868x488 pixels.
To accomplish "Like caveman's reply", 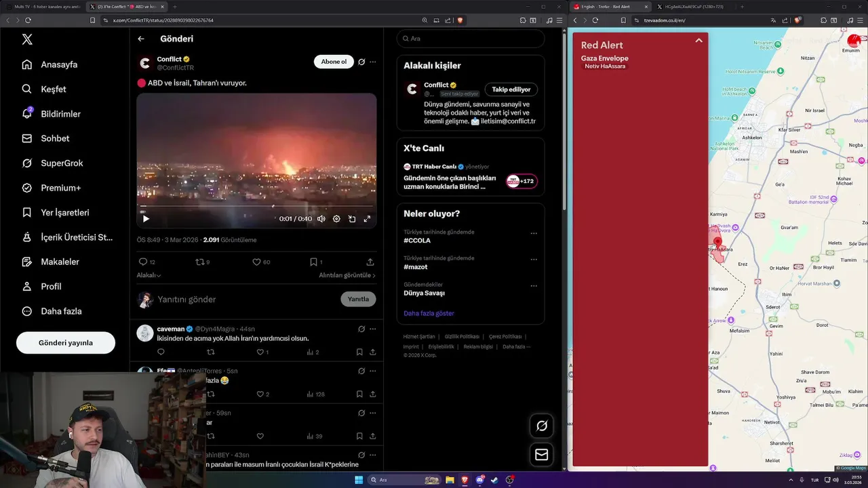I will coord(260,352).
